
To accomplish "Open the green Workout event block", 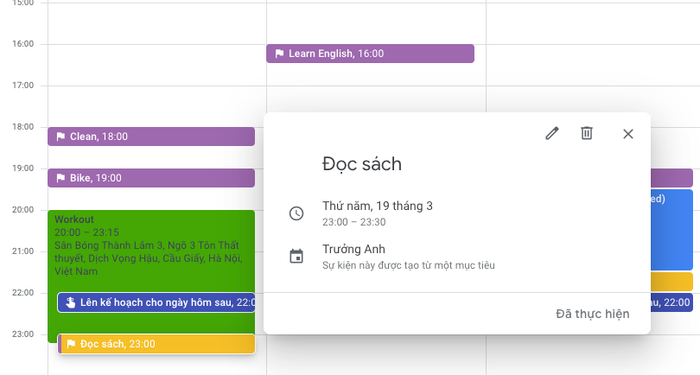I will point(151,251).
